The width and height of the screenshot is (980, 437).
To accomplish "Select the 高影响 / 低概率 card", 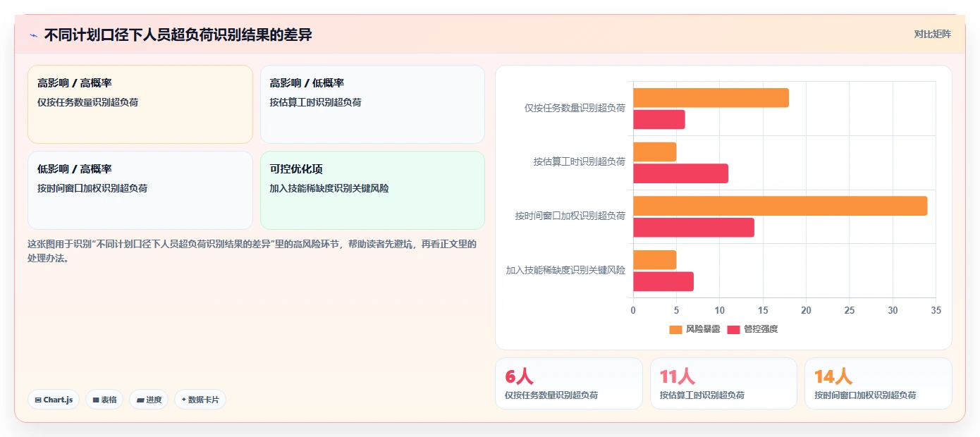I will 372,104.
